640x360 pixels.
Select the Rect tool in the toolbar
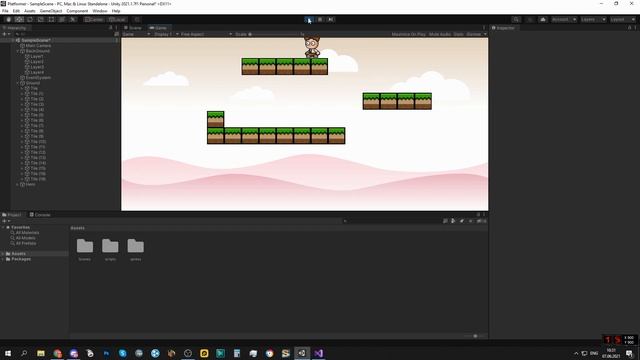(51, 20)
